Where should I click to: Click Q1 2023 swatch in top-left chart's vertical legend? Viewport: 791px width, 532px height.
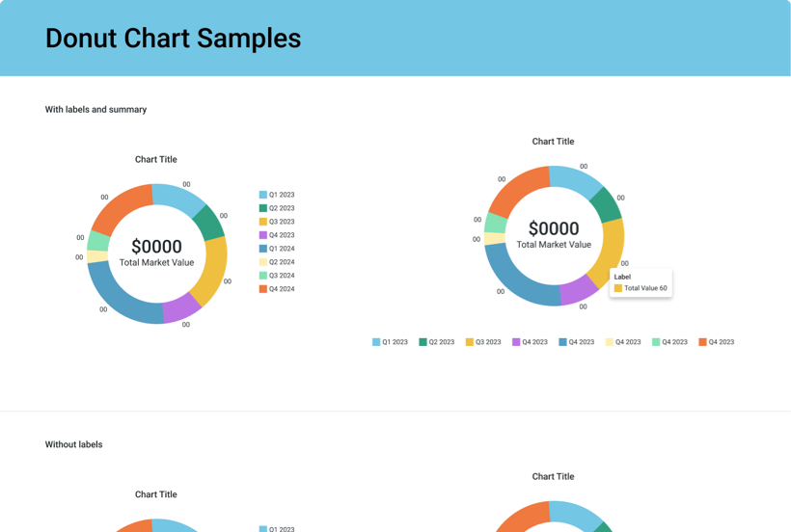[263, 195]
